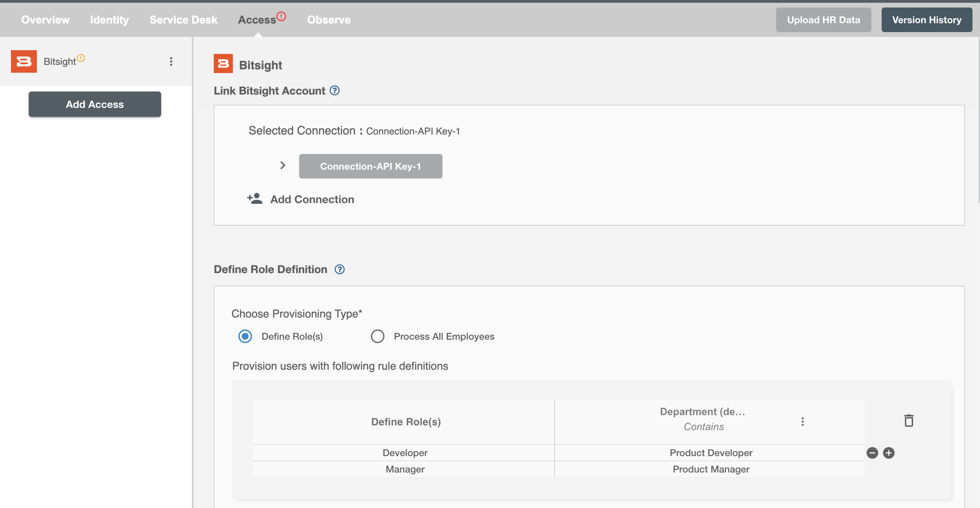Switch to the Identity tab

[x=109, y=20]
